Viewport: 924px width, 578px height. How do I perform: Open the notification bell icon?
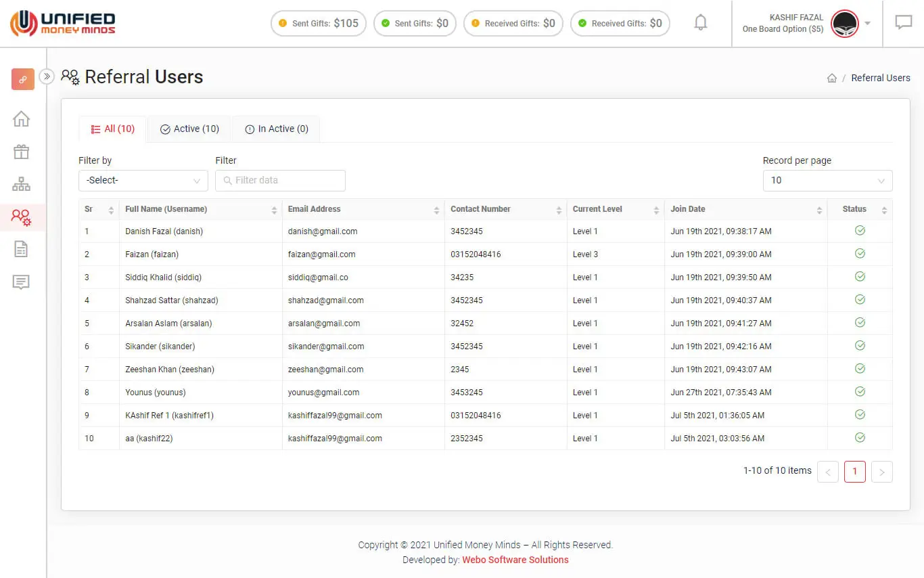click(x=701, y=23)
